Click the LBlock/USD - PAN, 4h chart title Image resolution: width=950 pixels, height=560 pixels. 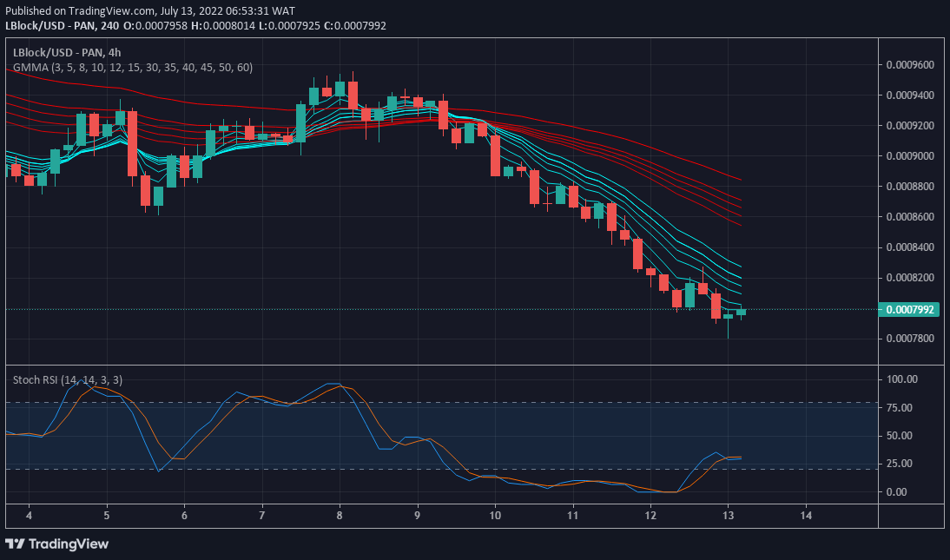[67, 53]
